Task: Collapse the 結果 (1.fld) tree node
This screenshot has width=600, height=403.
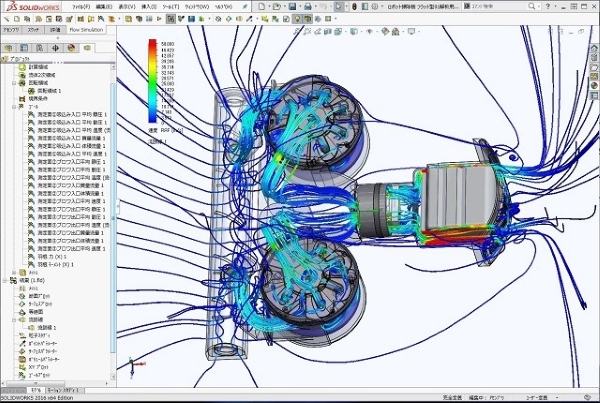Action: [x=6, y=281]
